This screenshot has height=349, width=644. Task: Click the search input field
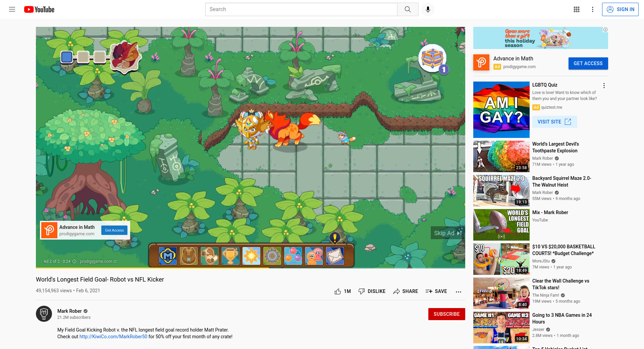tap(301, 9)
